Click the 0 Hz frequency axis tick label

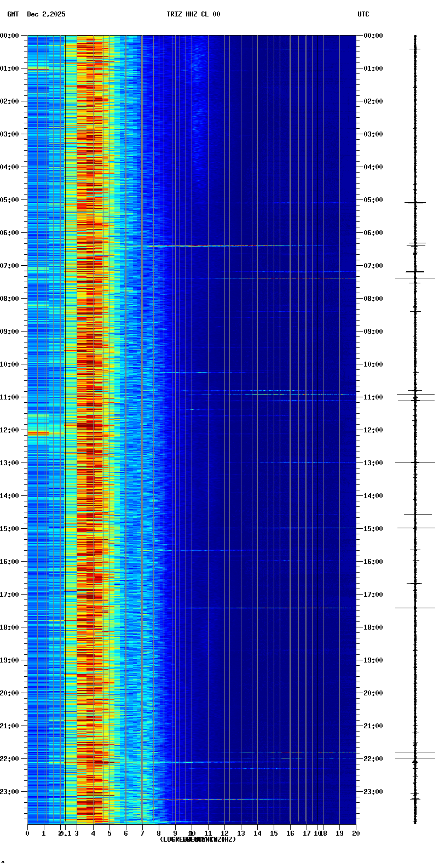(27, 833)
